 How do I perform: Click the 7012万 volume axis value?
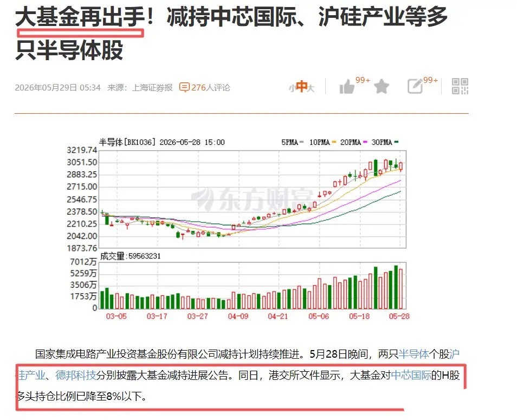pos(83,262)
